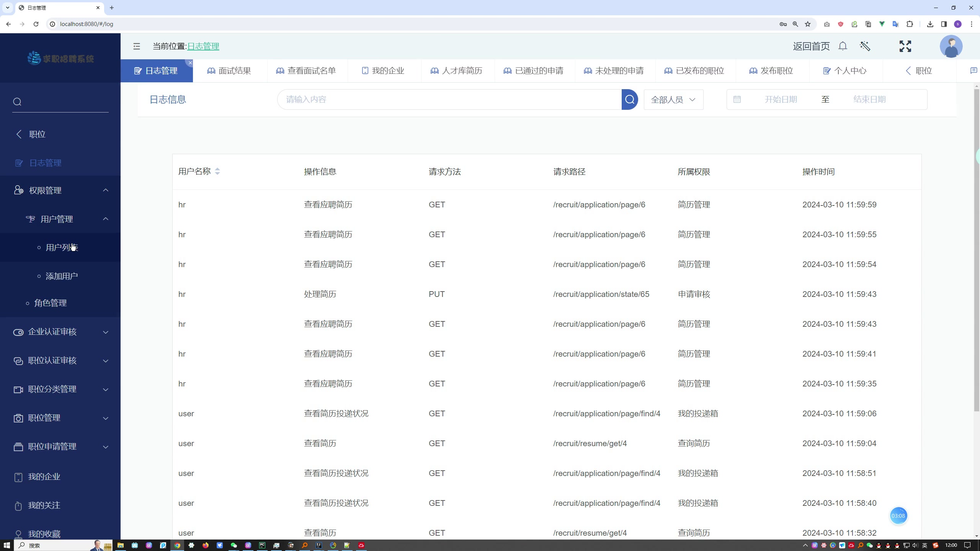Open 添加用户 in the sidebar
Viewport: 980px width, 551px height.
click(60, 276)
